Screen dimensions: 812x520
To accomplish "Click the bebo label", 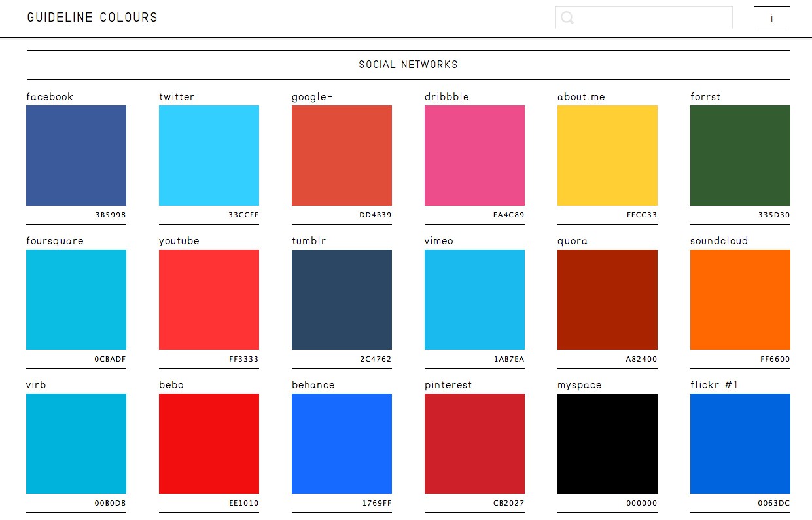I will tap(171, 385).
